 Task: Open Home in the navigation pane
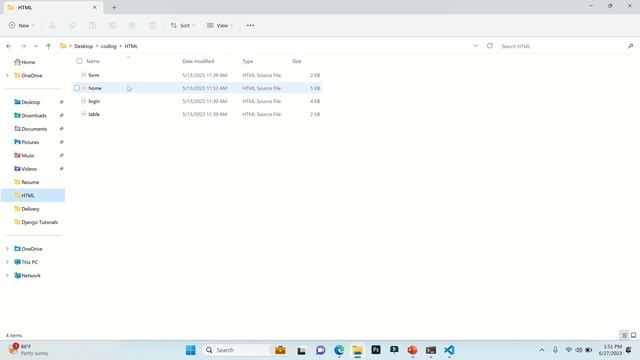click(x=24, y=62)
